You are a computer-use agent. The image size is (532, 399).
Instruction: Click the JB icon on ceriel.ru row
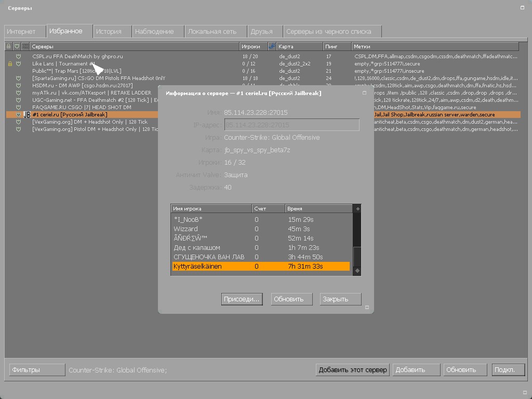[x=26, y=115]
